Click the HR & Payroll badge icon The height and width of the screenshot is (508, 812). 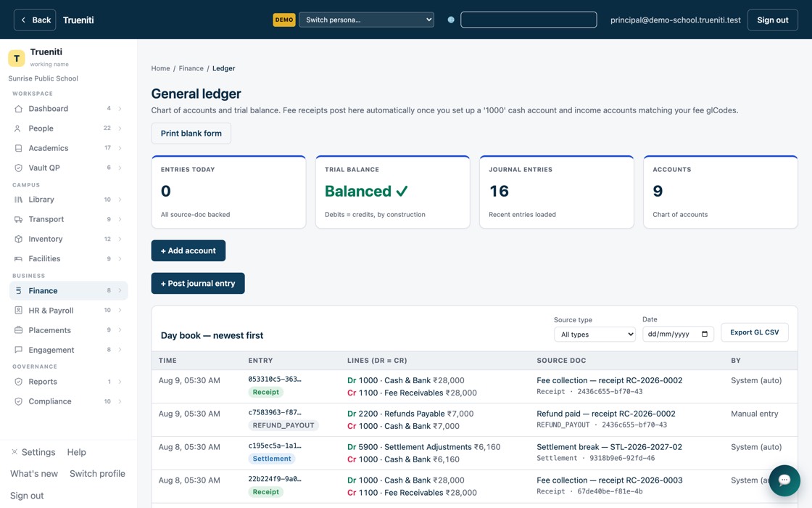pyautogui.click(x=18, y=311)
